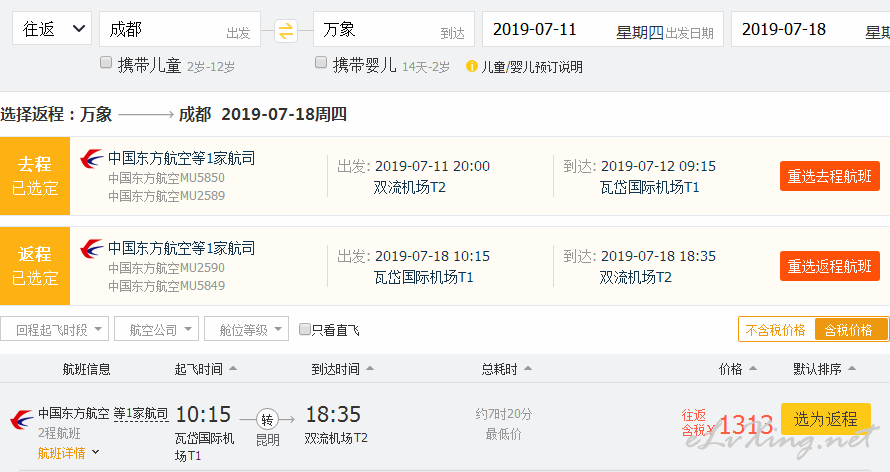Sort by departure time arrow
Image resolution: width=890 pixels, height=472 pixels.
[x=233, y=369]
